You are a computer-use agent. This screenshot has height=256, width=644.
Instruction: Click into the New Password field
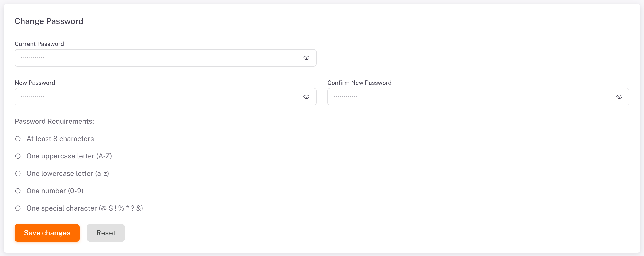pyautogui.click(x=165, y=97)
